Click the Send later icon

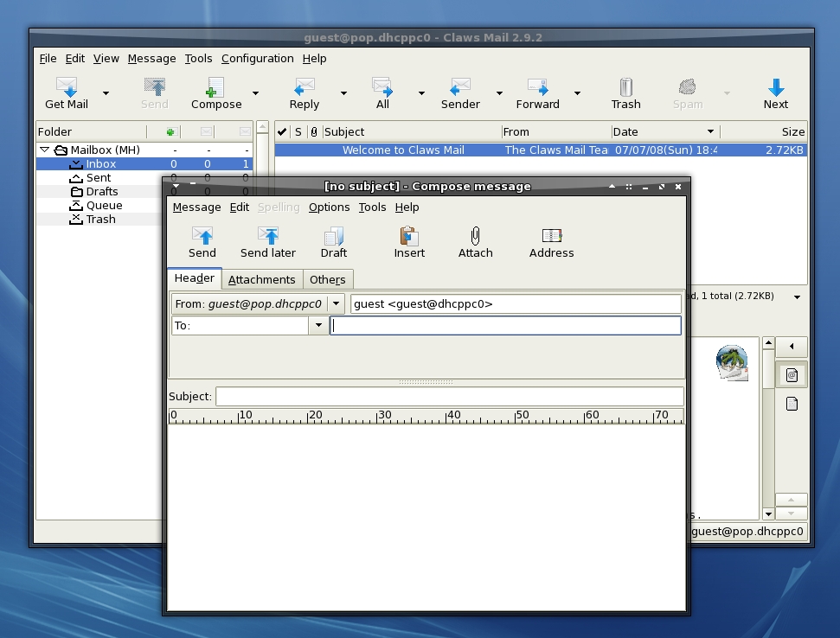point(268,235)
